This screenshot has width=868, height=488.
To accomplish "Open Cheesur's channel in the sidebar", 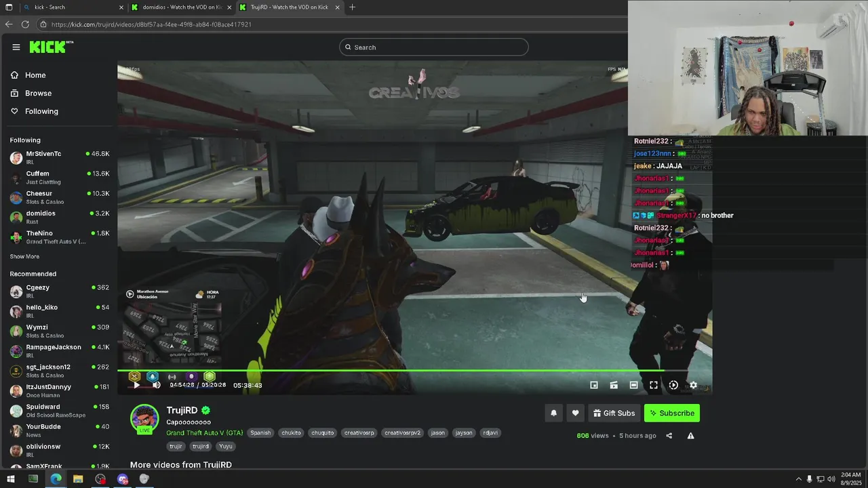I will pyautogui.click(x=60, y=197).
